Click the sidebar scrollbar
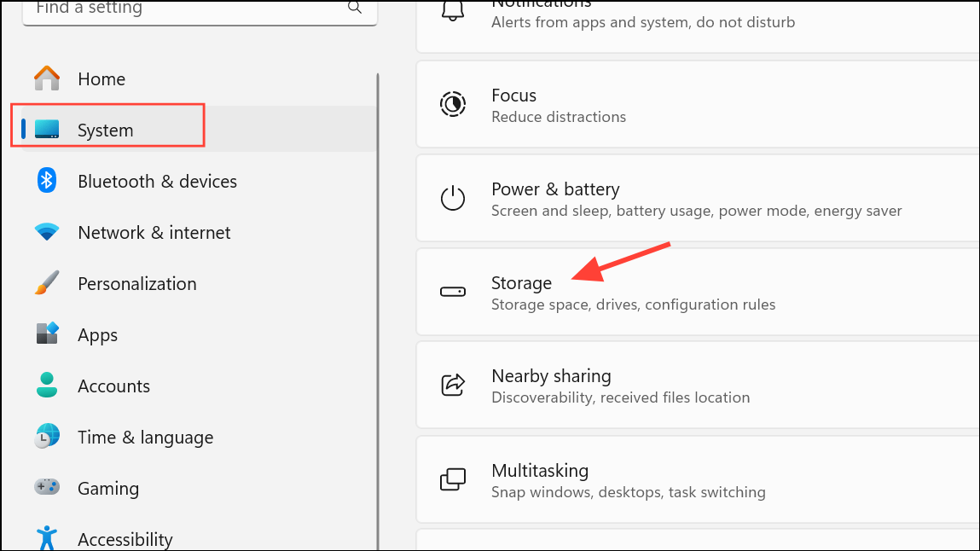The height and width of the screenshot is (551, 980). click(377, 256)
